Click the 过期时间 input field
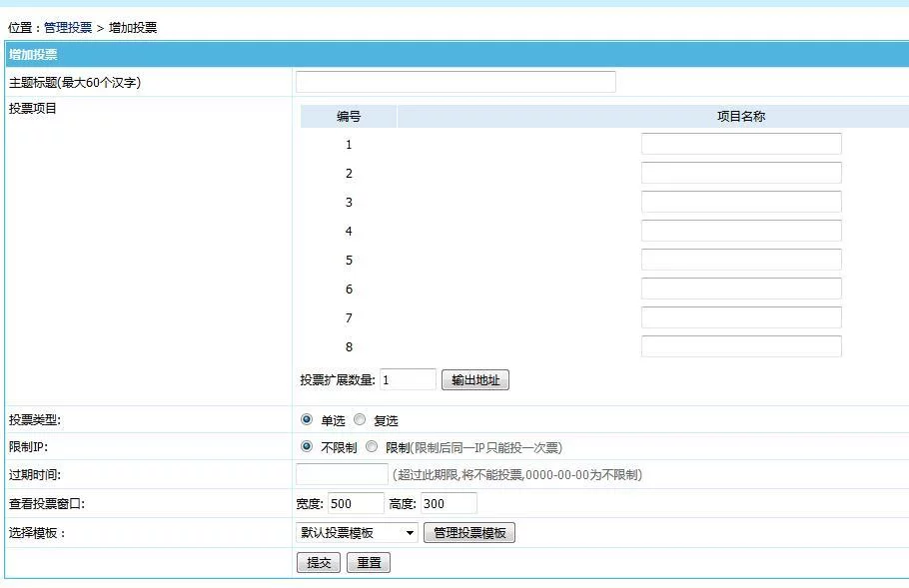The image size is (909, 588). pyautogui.click(x=342, y=474)
